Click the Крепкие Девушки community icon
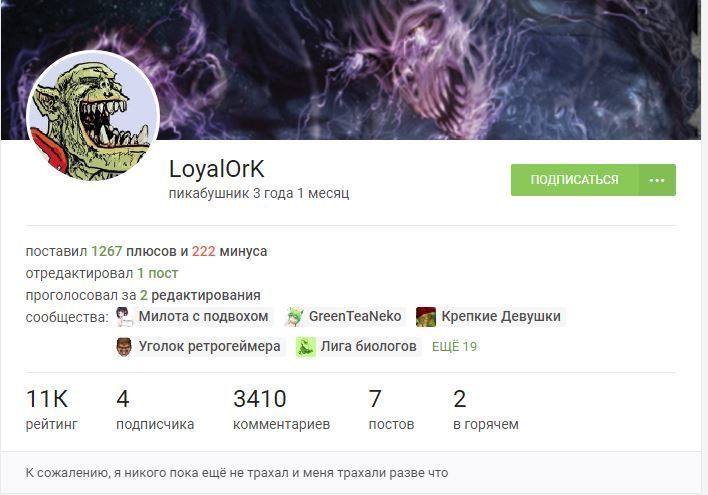This screenshot has width=708, height=495. 425,317
